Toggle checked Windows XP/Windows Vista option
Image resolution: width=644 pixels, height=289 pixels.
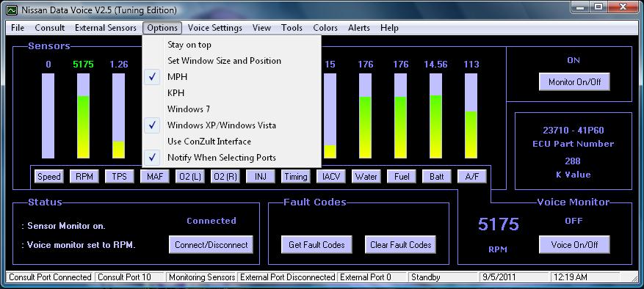click(x=231, y=125)
